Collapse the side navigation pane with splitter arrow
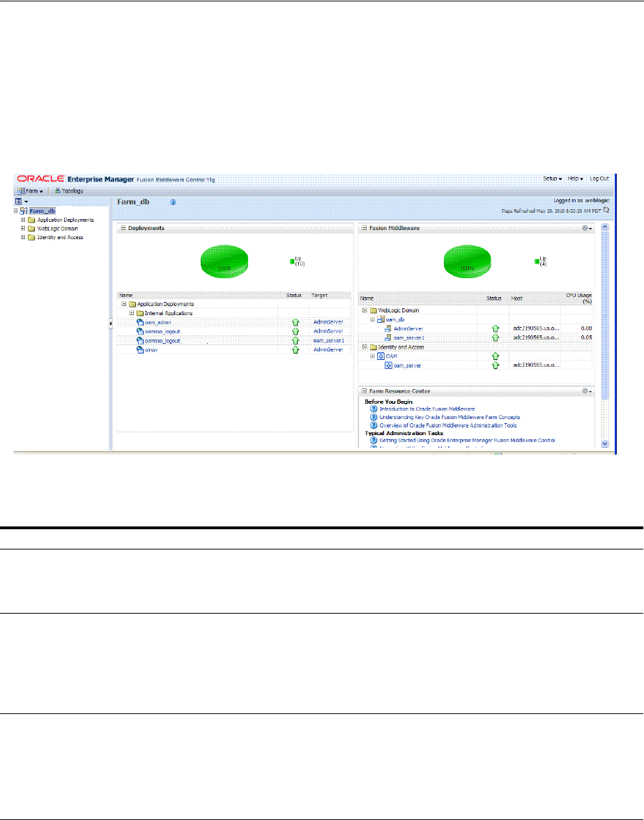 (110, 324)
